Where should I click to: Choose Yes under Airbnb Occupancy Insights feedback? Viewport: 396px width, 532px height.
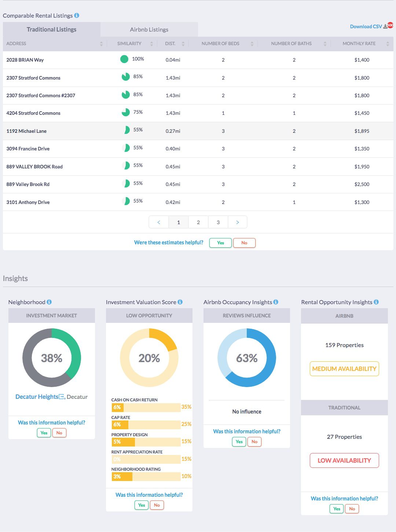click(x=239, y=442)
